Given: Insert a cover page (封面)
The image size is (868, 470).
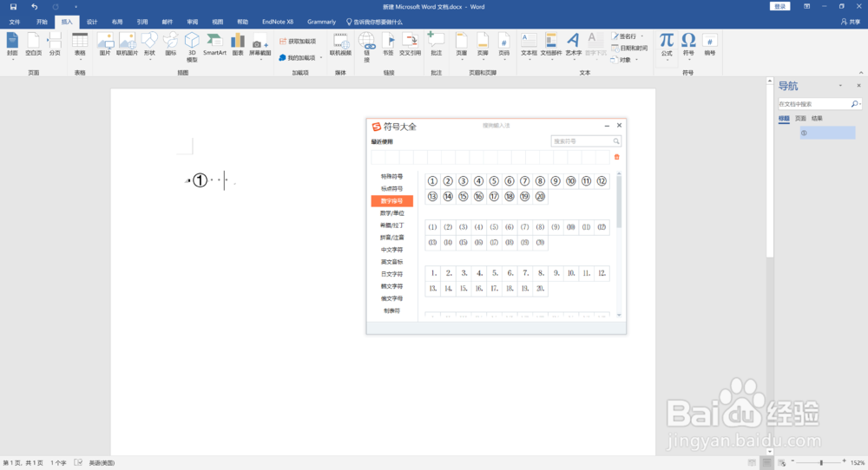Looking at the screenshot, I should pos(12,45).
